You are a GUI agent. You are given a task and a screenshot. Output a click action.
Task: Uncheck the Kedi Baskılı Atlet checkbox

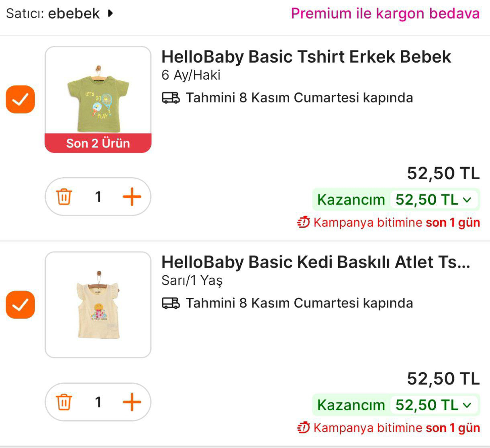coord(20,305)
